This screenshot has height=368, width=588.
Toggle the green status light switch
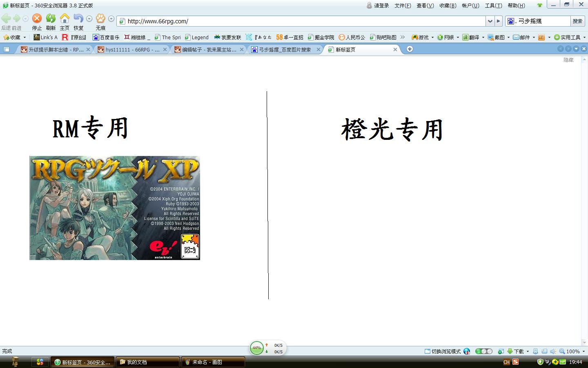(484, 351)
